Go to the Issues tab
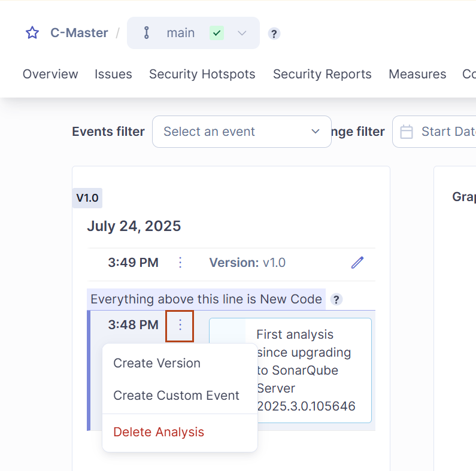This screenshot has width=476, height=471. (x=113, y=74)
